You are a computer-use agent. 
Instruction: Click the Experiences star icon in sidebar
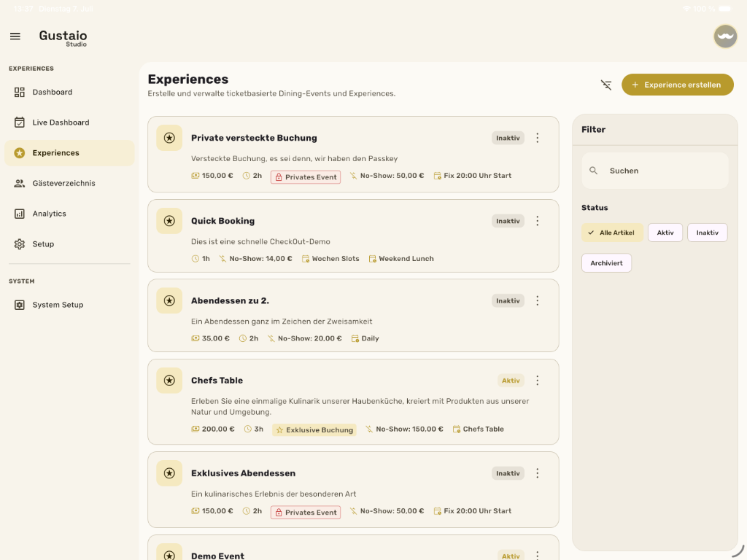20,153
